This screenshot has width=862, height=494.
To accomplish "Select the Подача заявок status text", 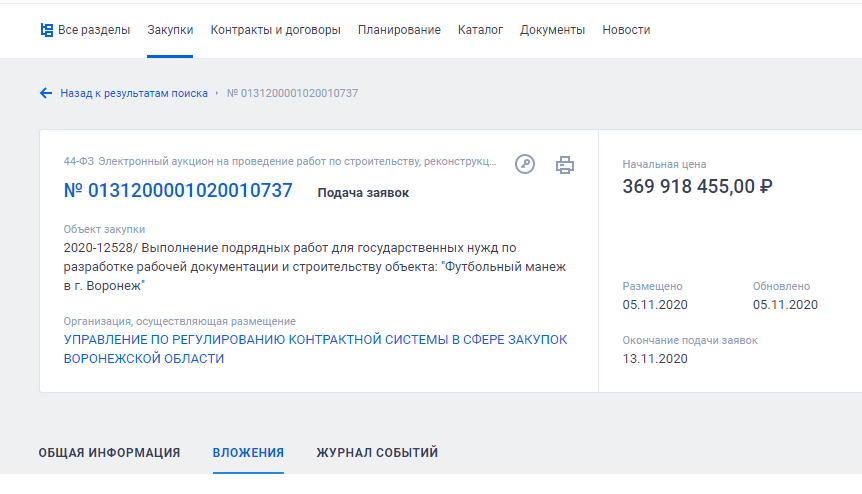I will coord(363,193).
